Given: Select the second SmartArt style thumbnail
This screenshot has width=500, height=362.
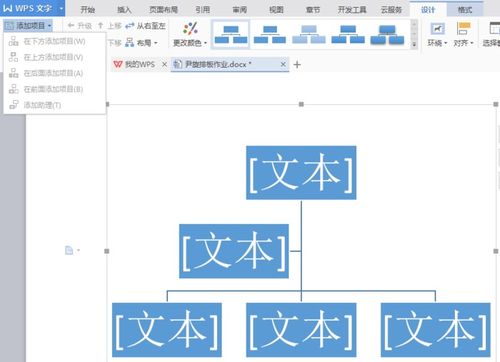Looking at the screenshot, I should click(270, 34).
